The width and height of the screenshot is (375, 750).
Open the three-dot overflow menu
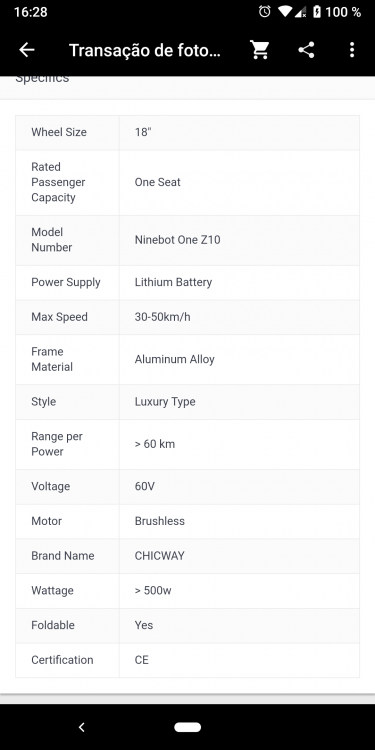[352, 50]
